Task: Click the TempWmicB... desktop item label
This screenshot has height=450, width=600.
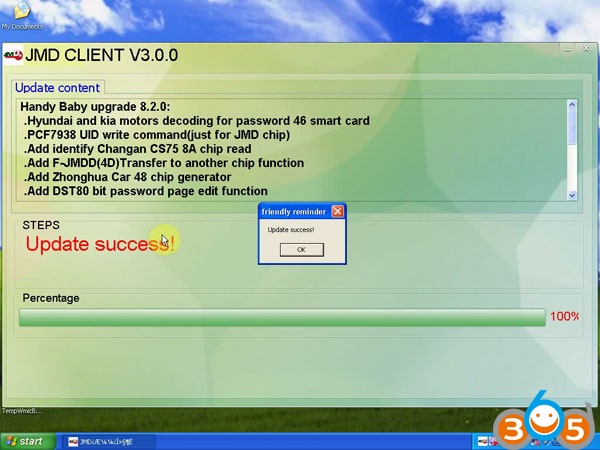Action: tap(22, 411)
